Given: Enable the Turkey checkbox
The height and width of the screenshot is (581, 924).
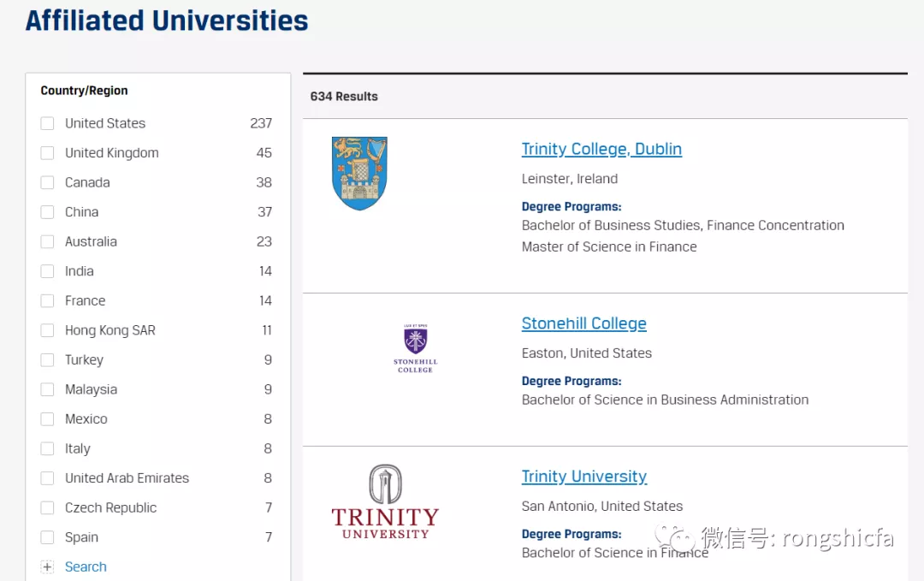Looking at the screenshot, I should pos(47,360).
